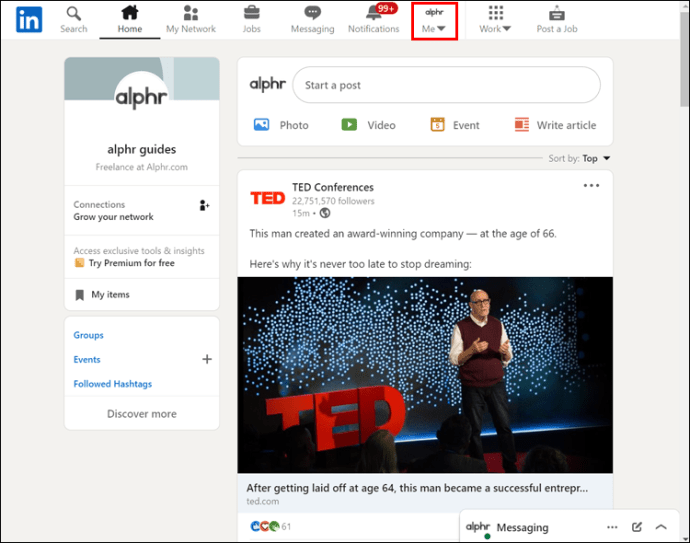Click the alphr avatar beside Start a post
Screen dimensions: 690x543
click(x=268, y=84)
